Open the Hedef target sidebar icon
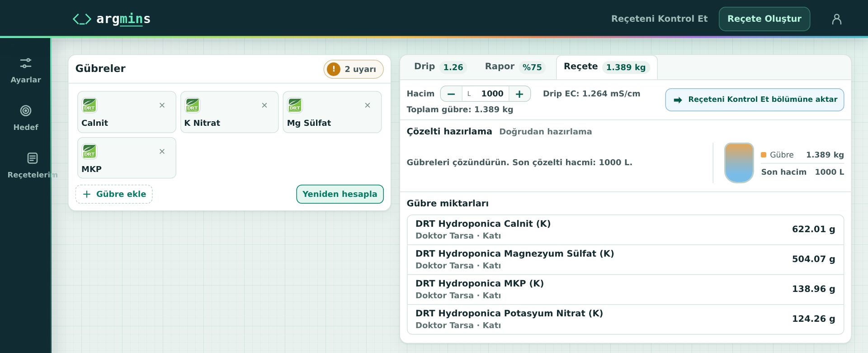Viewport: 868px width, 353px height. point(26,110)
